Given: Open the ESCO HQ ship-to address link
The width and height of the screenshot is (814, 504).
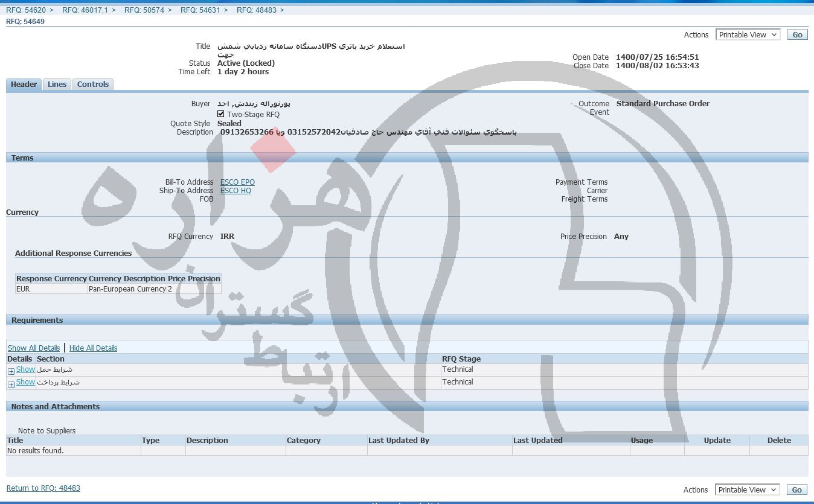Looking at the screenshot, I should coord(236,191).
